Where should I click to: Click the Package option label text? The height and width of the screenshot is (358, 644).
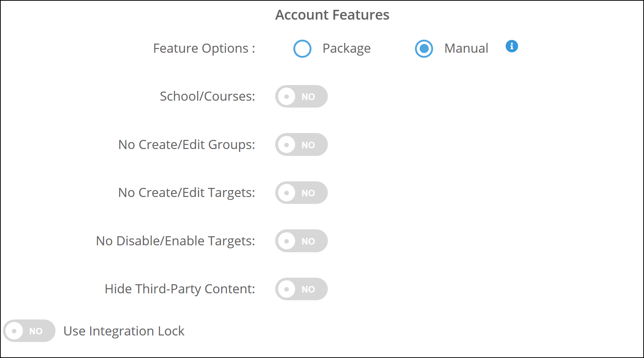click(346, 48)
